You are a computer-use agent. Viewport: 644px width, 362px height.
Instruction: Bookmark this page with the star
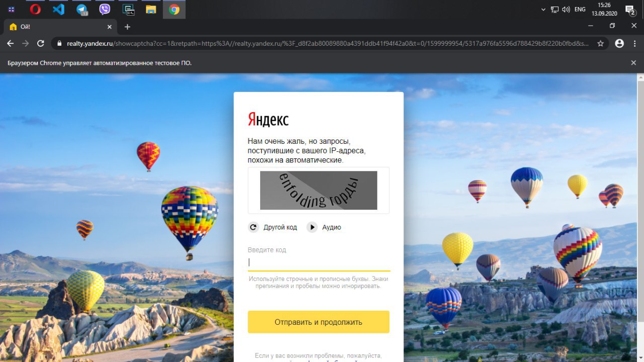pos(600,44)
